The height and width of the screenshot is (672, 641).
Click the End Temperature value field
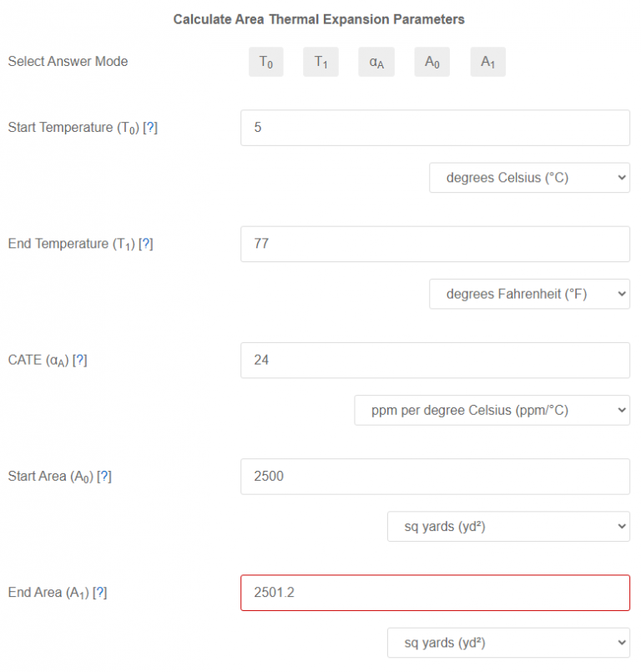click(434, 244)
